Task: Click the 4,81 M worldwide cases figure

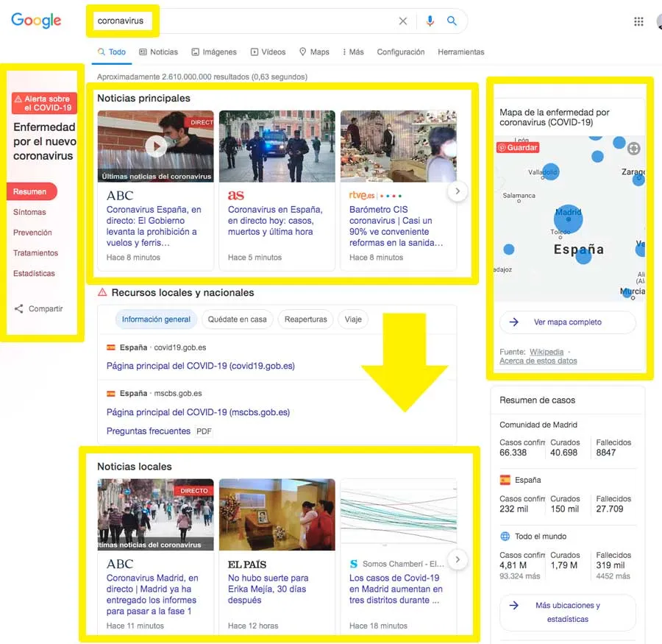Action: tap(513, 565)
